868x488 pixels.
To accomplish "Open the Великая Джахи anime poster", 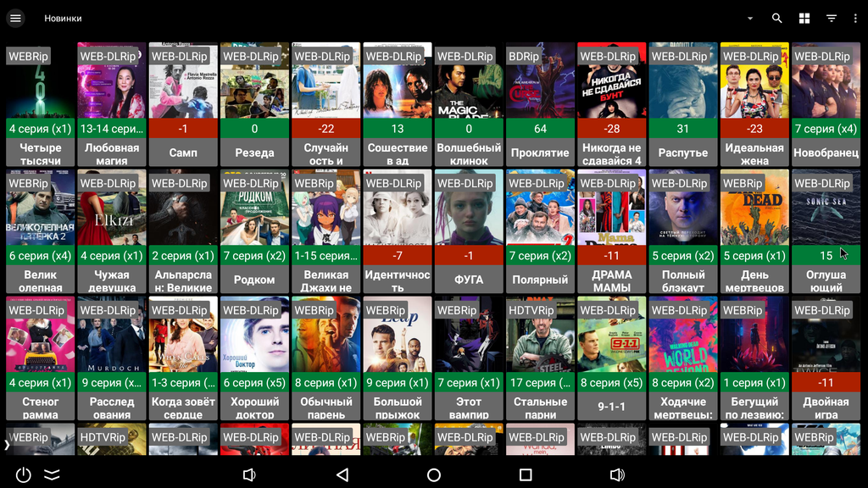I will [326, 208].
